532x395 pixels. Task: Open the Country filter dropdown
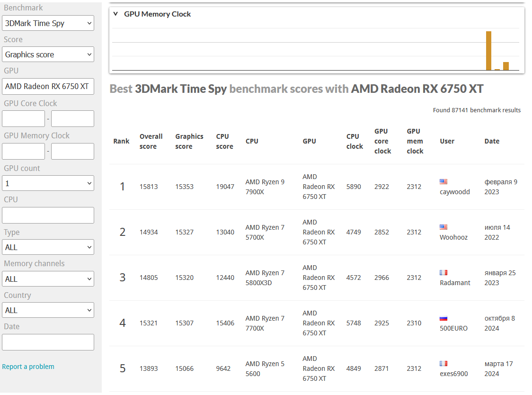(x=48, y=310)
